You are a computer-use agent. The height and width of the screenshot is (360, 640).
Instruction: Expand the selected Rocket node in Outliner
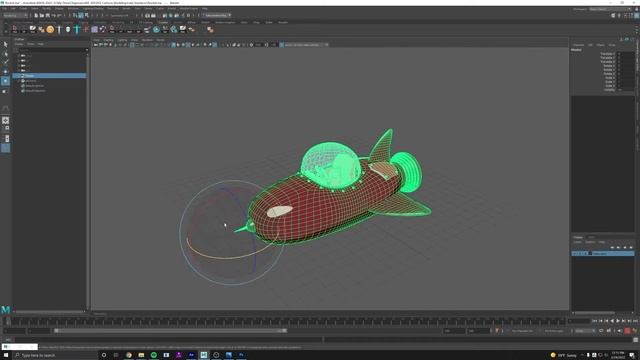click(19, 76)
